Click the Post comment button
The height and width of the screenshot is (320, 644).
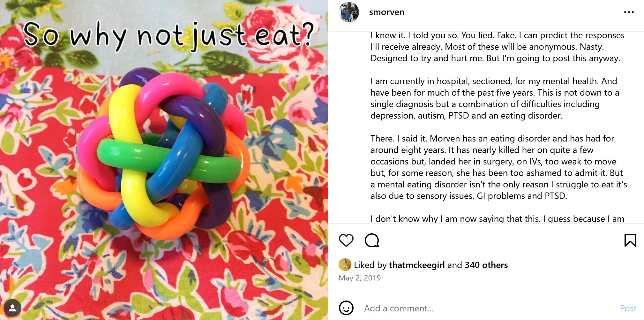click(x=628, y=308)
